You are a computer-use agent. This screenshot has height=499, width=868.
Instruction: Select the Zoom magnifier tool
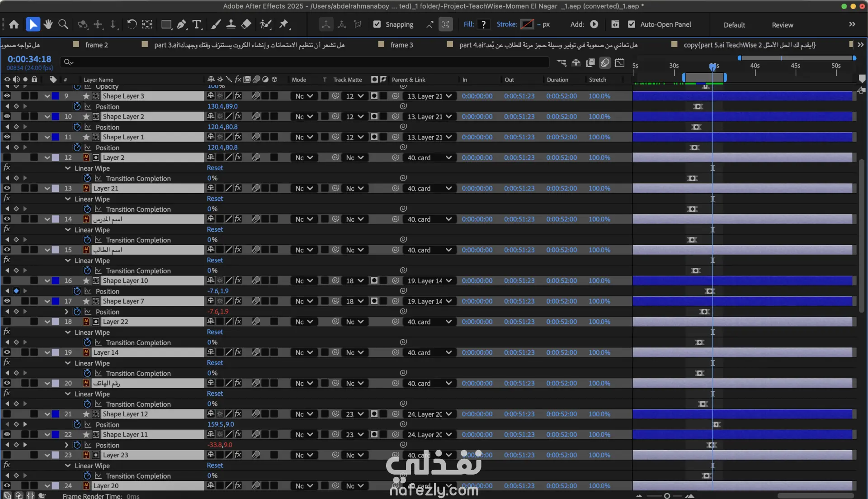tap(63, 24)
